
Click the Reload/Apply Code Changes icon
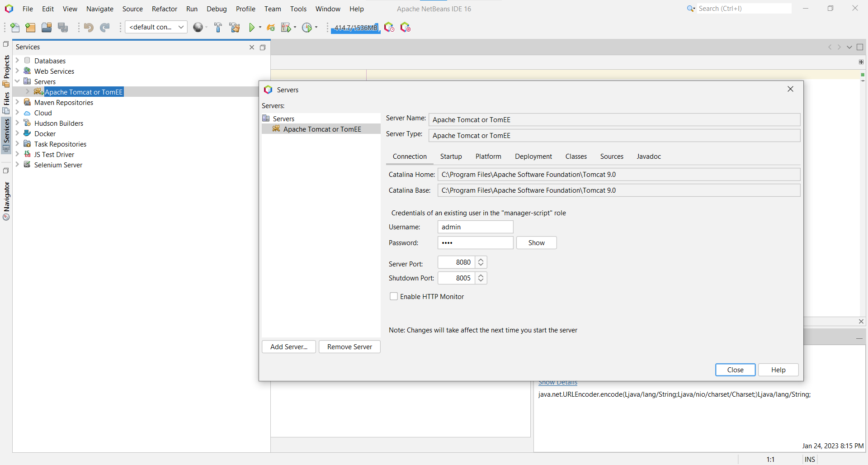tap(271, 28)
